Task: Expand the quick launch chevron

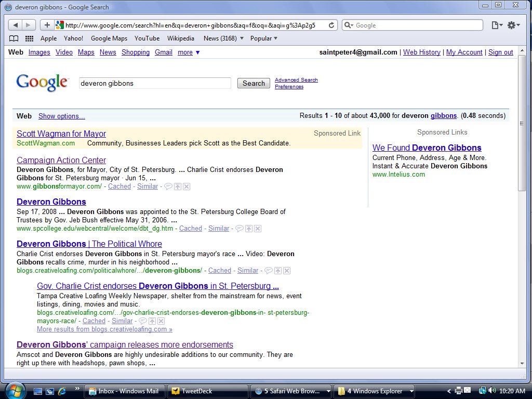Action: pyautogui.click(x=77, y=389)
